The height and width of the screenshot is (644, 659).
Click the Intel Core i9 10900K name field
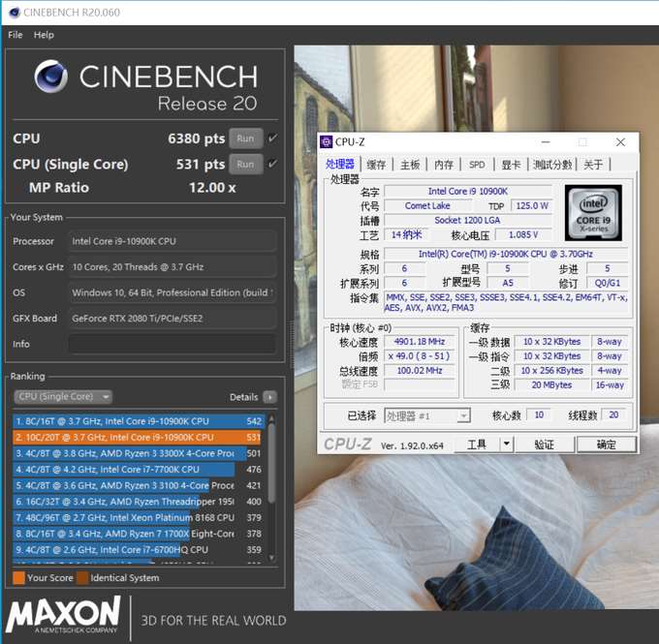(x=468, y=192)
